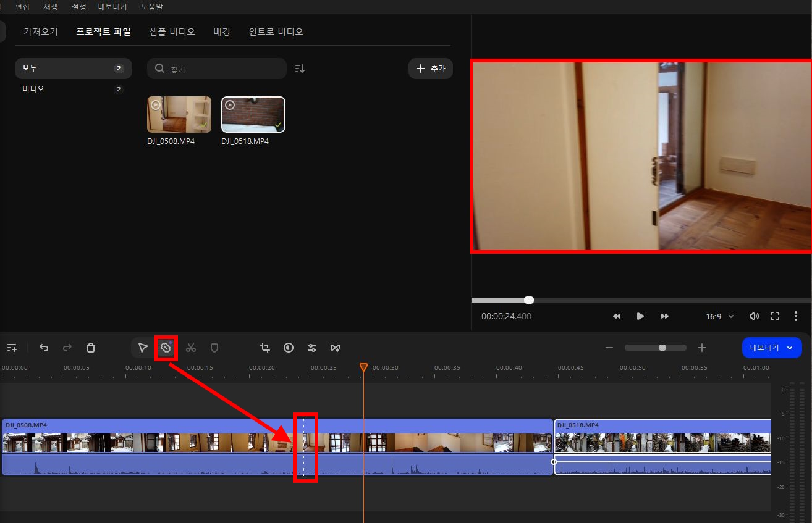Skip backward in the preview

click(617, 316)
